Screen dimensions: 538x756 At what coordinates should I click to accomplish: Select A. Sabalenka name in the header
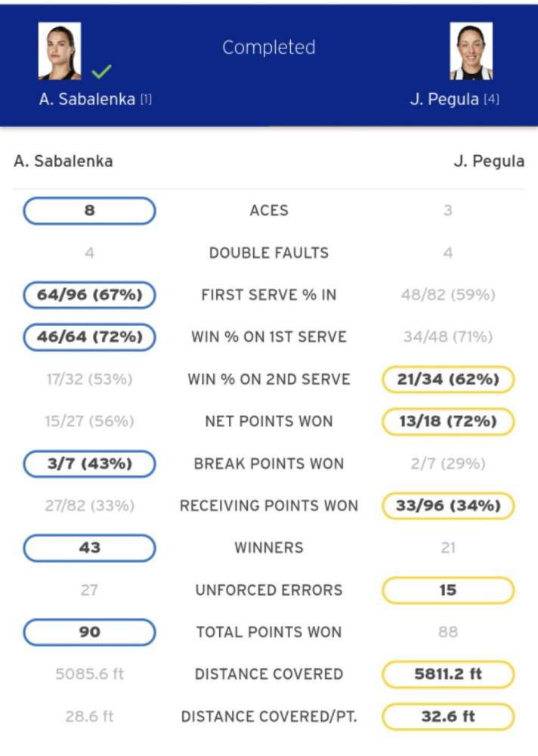pos(87,99)
